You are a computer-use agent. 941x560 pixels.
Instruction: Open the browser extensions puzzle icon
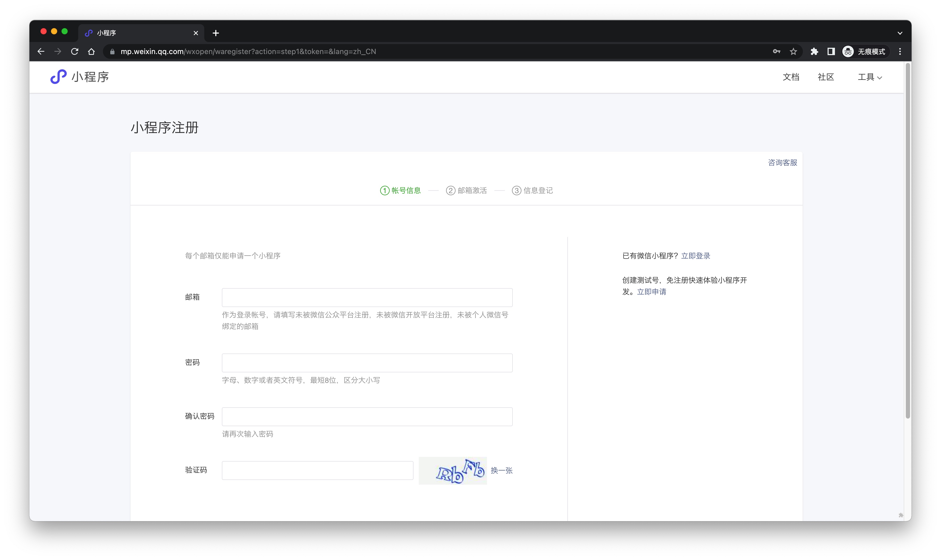click(814, 51)
